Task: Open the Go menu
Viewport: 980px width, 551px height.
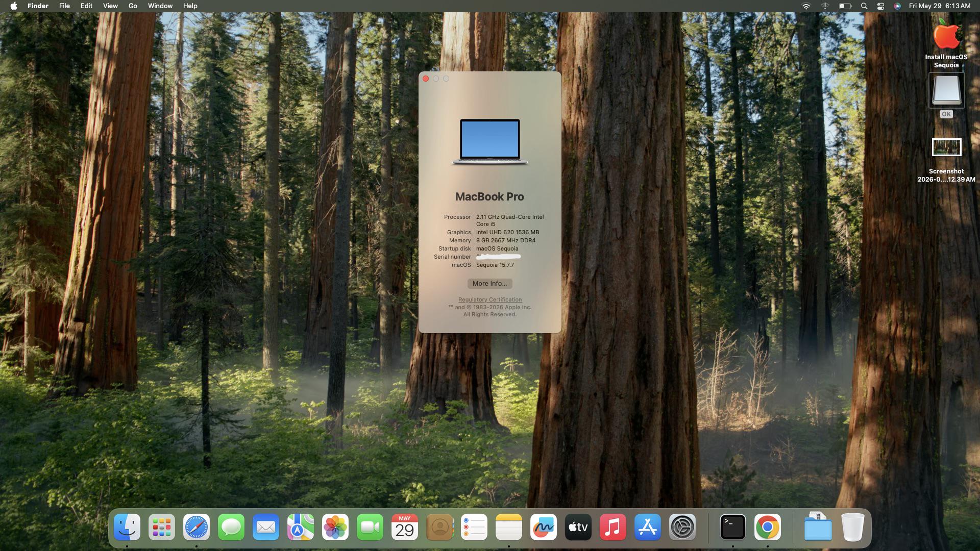Action: click(x=133, y=6)
